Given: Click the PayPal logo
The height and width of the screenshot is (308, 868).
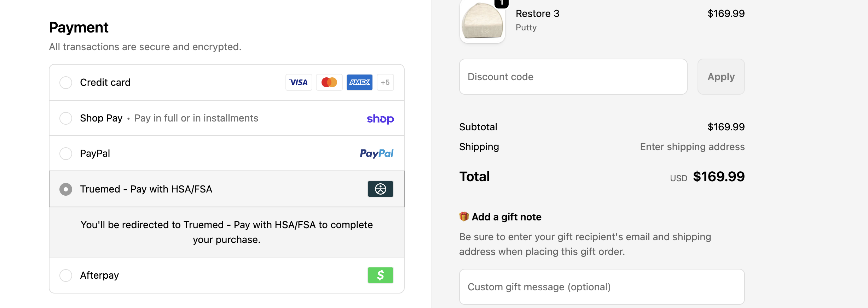Looking at the screenshot, I should pyautogui.click(x=376, y=153).
